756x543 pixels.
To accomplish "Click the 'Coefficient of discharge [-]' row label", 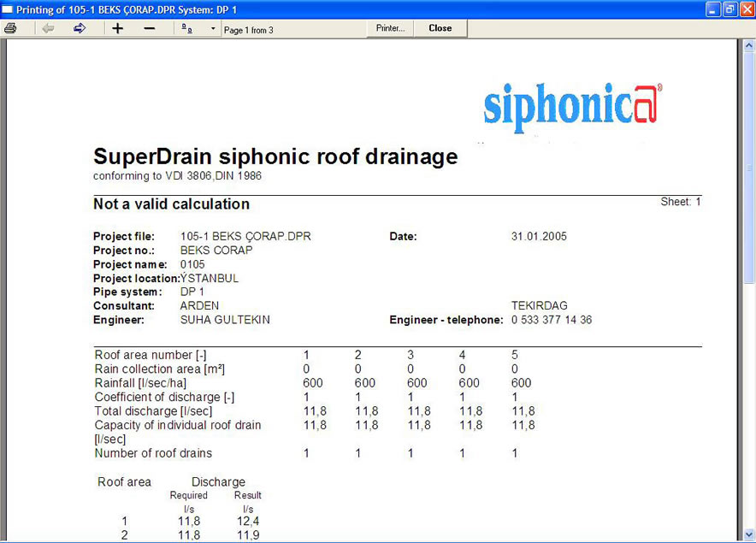I will pos(164,397).
